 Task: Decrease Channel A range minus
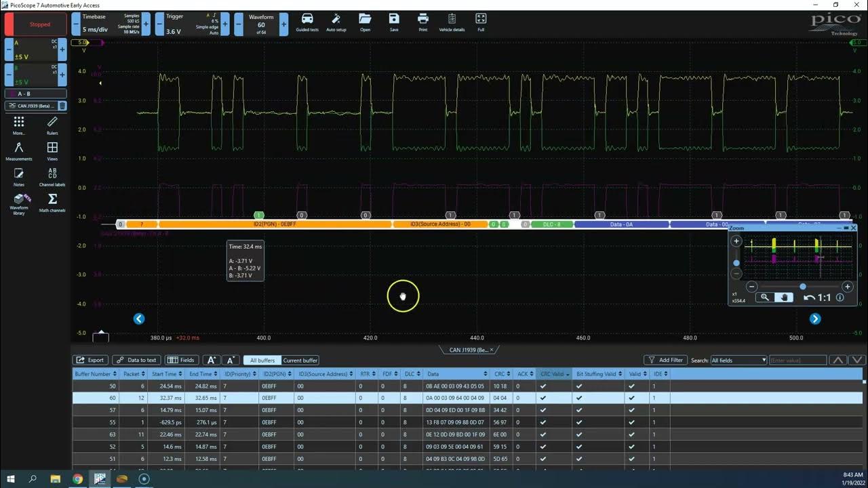pyautogui.click(x=8, y=49)
